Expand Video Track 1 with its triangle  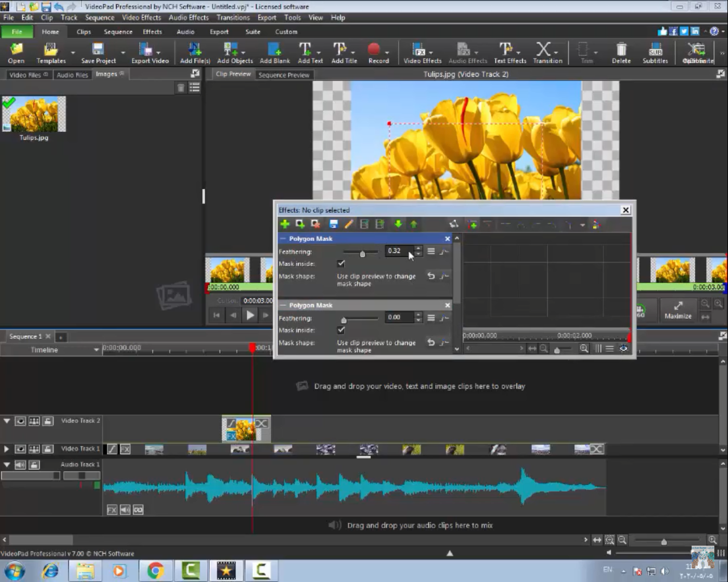(x=7, y=449)
